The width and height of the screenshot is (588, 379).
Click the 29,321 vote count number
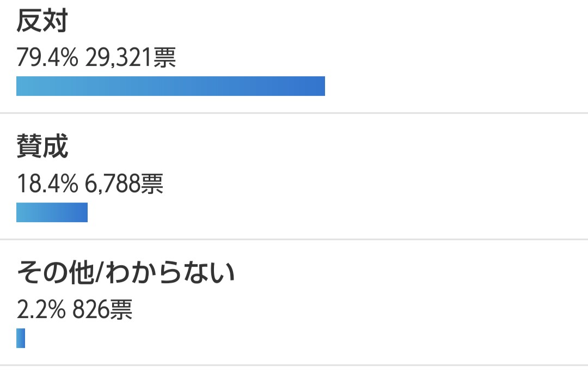coord(119,57)
